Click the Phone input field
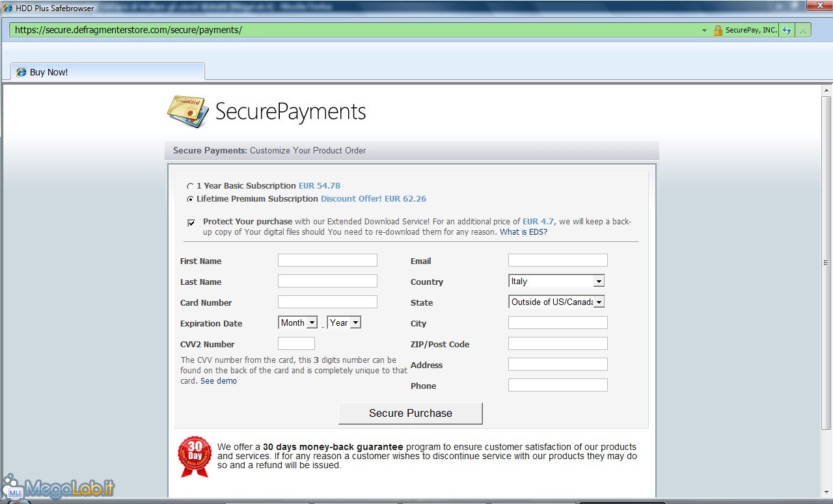The width and height of the screenshot is (833, 504). click(x=558, y=385)
